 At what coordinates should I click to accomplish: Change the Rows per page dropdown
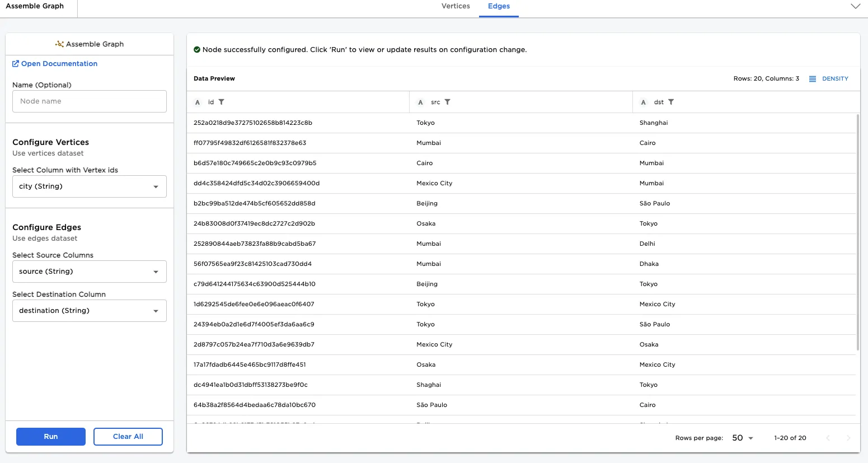(x=742, y=438)
